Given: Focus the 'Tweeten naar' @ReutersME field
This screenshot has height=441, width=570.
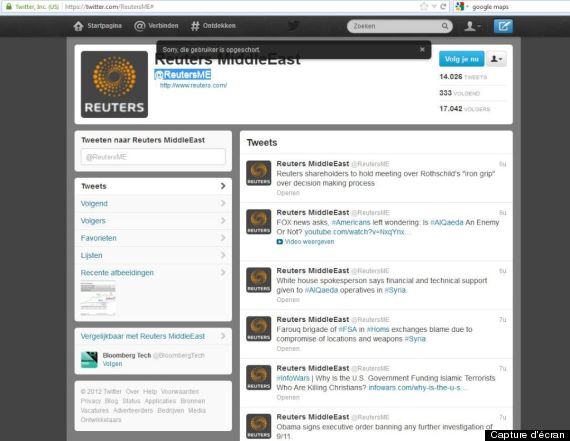Looking at the screenshot, I should [153, 157].
